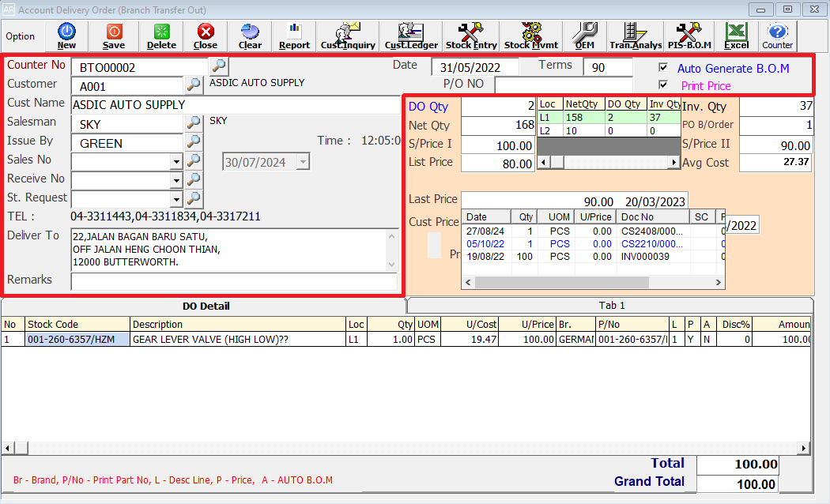Open the Cust.Ledger tool
Screen dimensions: 830x504
[x=411, y=36]
